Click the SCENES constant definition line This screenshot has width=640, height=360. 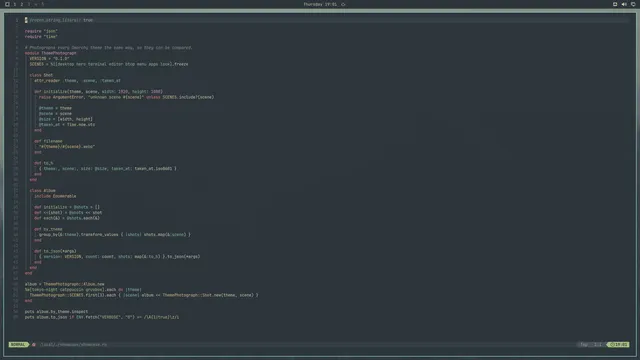109,64
